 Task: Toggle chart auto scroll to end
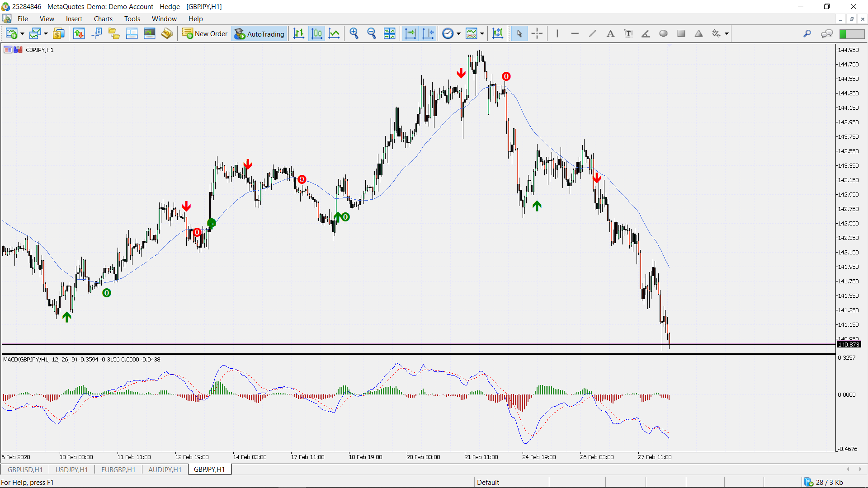(x=410, y=33)
